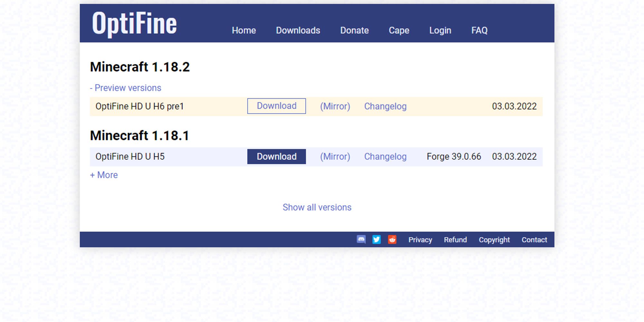Open the Reddit icon in footer
Viewport: 644px width, 322px height.
click(x=392, y=240)
